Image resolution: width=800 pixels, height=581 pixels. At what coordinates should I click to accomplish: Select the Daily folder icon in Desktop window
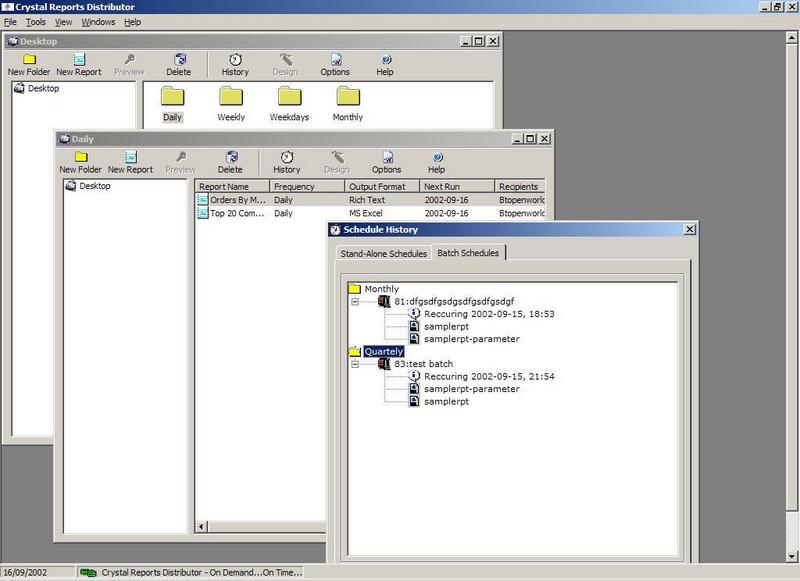(172, 96)
